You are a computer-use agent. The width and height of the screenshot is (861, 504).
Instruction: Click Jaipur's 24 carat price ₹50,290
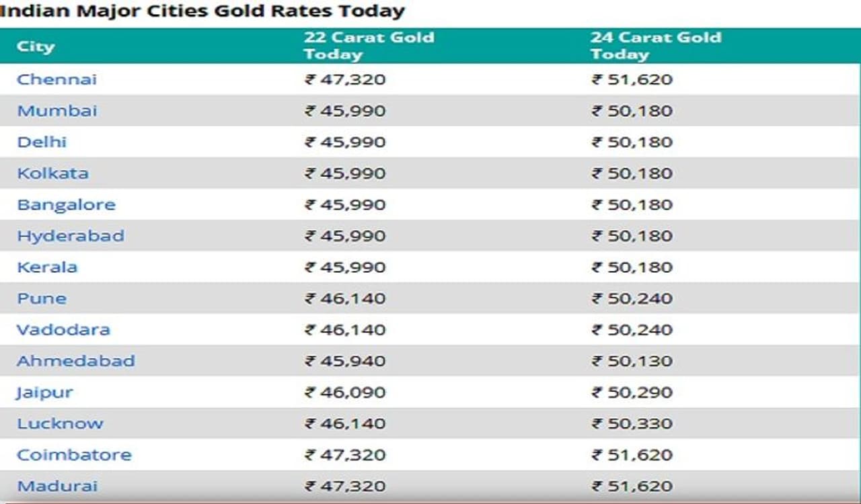point(632,392)
